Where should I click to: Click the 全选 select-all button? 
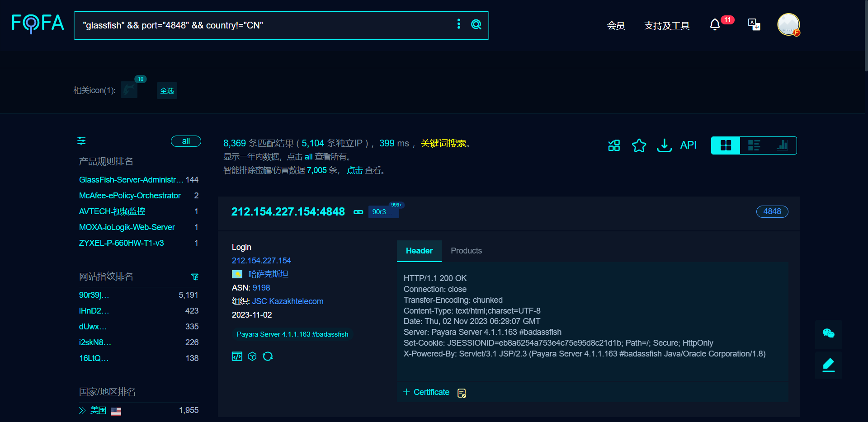click(167, 91)
